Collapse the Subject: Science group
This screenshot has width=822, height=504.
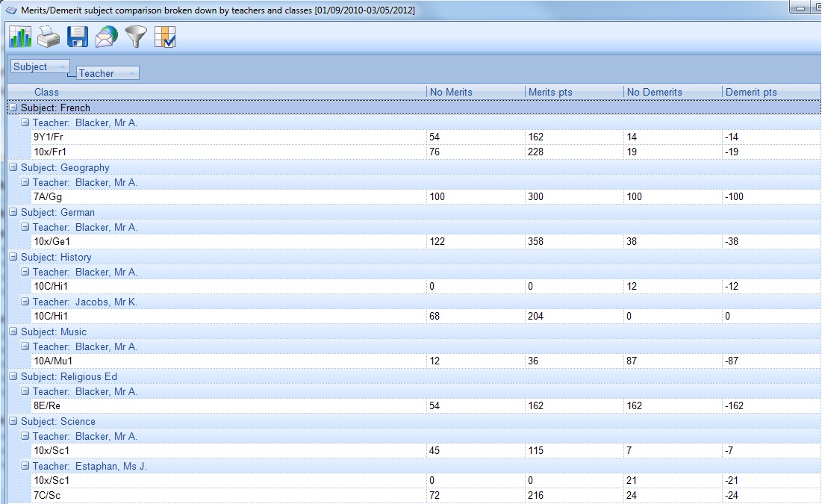pyautogui.click(x=13, y=421)
